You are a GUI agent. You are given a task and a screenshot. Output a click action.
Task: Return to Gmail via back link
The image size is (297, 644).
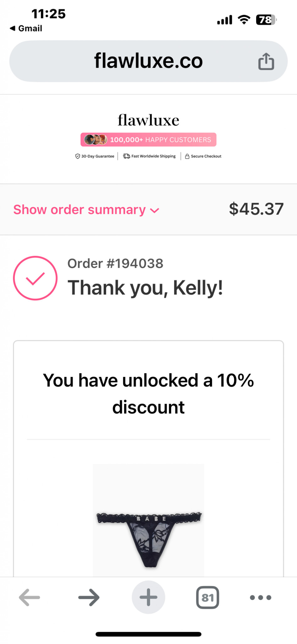[26, 28]
